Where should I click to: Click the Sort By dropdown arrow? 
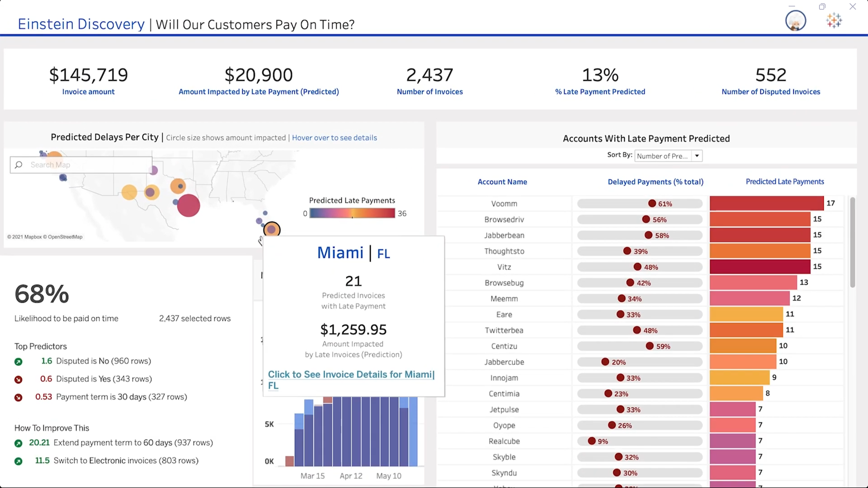coord(697,156)
